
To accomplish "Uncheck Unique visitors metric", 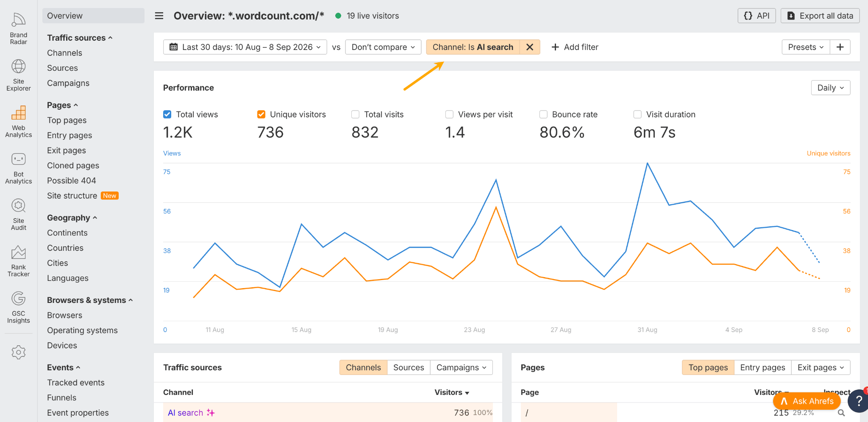I will pos(262,114).
